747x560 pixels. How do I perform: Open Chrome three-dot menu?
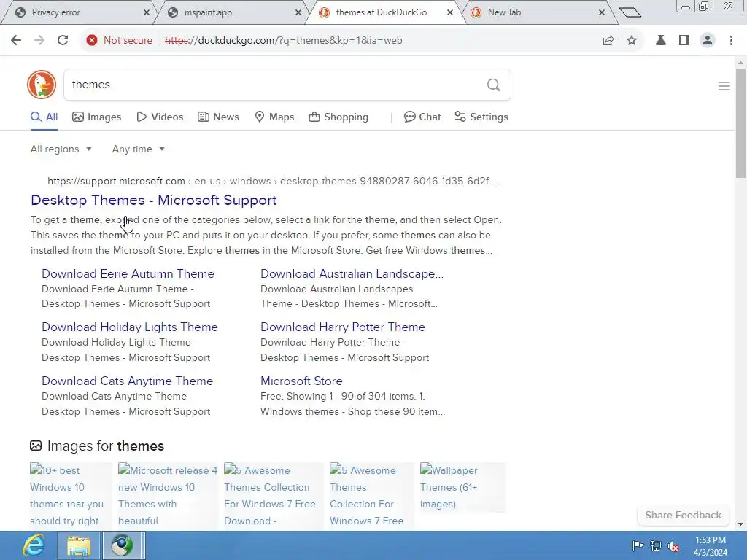[x=731, y=41]
